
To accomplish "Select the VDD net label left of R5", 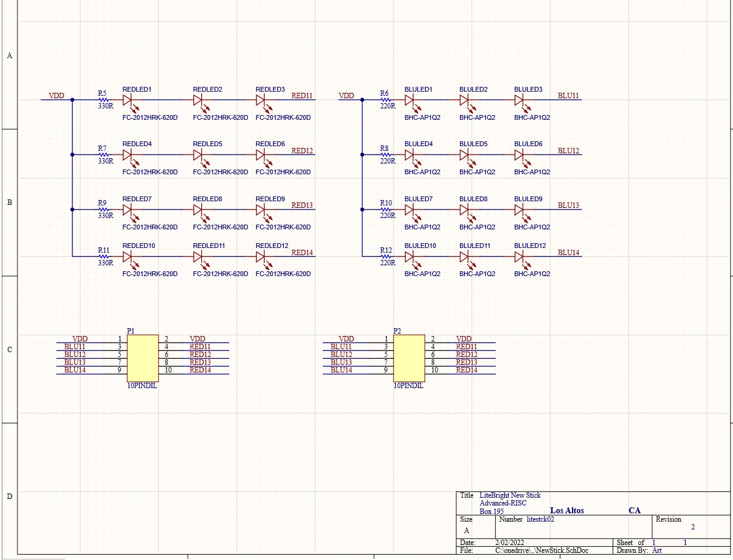I will point(56,96).
